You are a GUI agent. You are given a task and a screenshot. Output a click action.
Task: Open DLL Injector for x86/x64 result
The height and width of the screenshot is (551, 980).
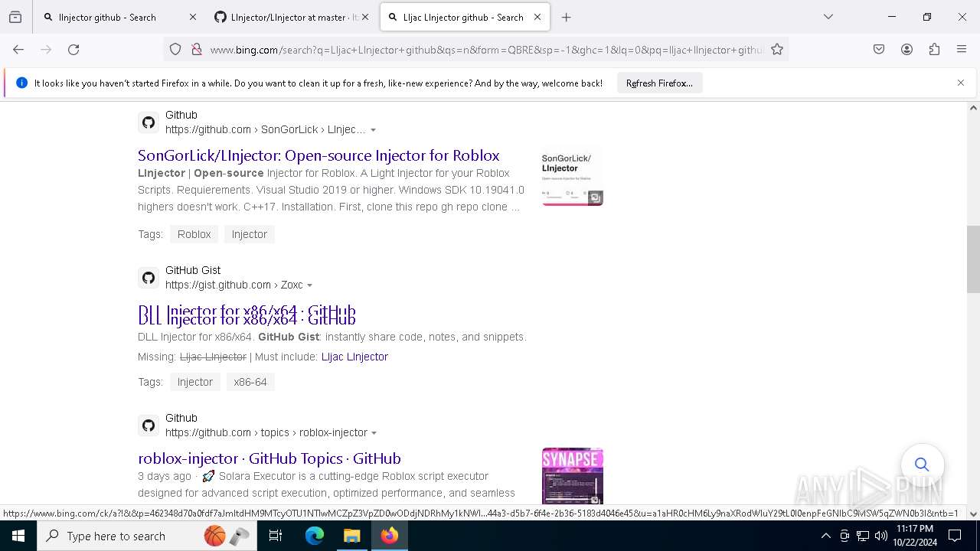pyautogui.click(x=247, y=315)
